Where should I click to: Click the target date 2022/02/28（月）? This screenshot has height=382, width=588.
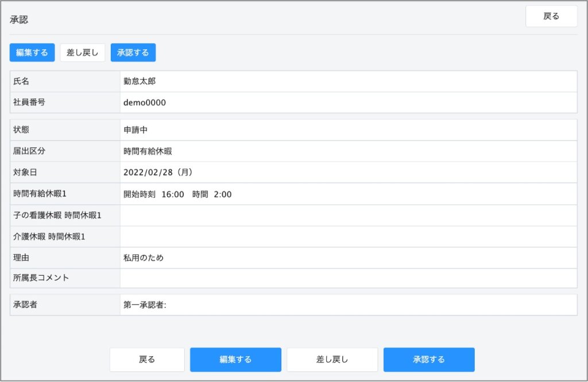157,172
